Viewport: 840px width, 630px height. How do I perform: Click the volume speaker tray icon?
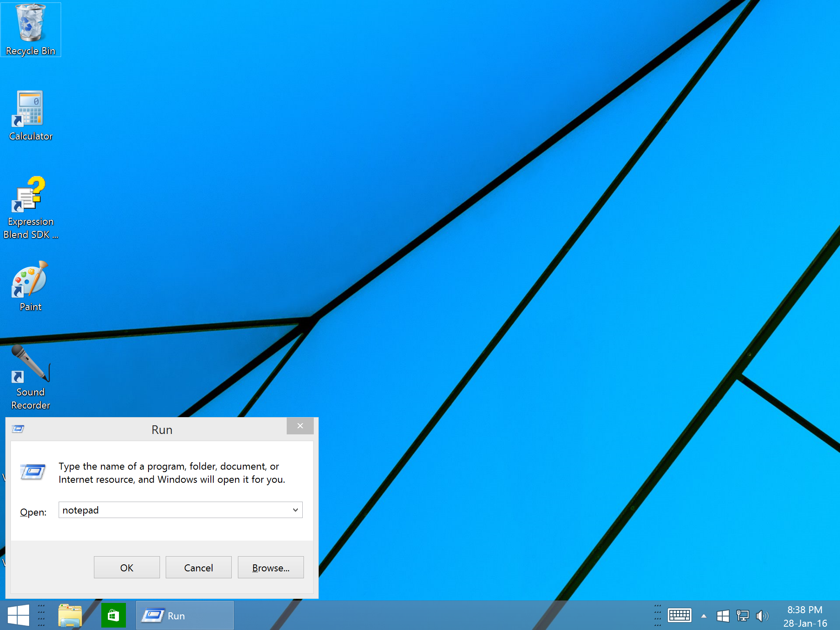[x=762, y=616]
